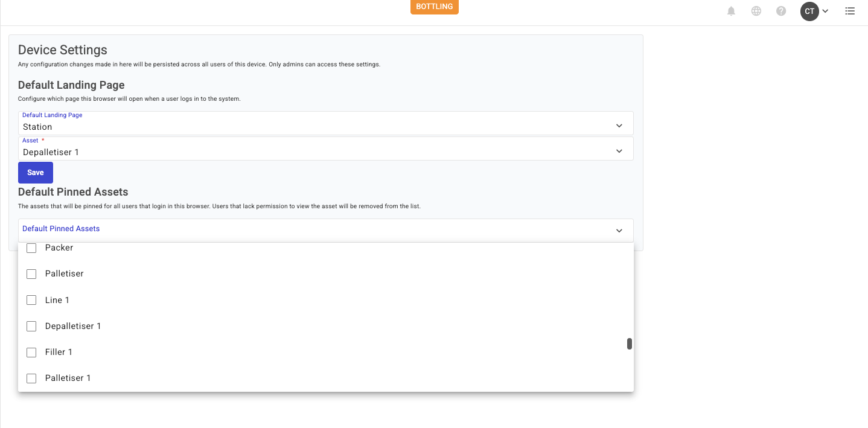
Task: Check the Palletiser 1 checkbox
Action: 31,378
